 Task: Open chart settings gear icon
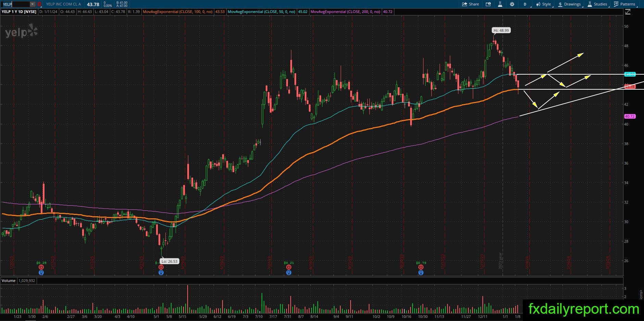click(x=512, y=4)
